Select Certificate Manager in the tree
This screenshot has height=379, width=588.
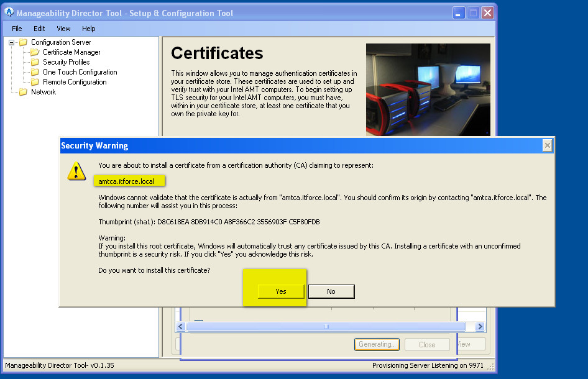71,52
